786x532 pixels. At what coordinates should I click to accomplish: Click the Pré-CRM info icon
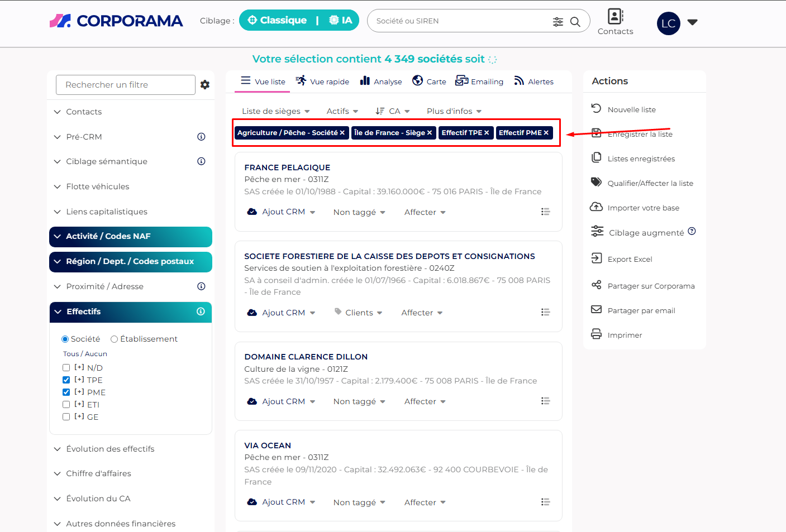[201, 137]
